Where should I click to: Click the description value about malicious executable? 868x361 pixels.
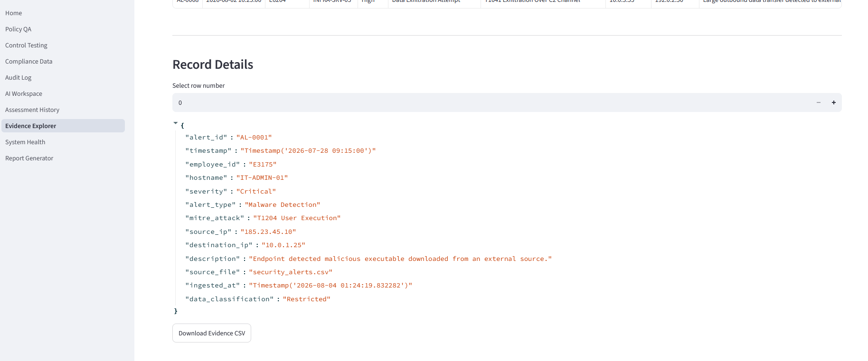coord(400,259)
